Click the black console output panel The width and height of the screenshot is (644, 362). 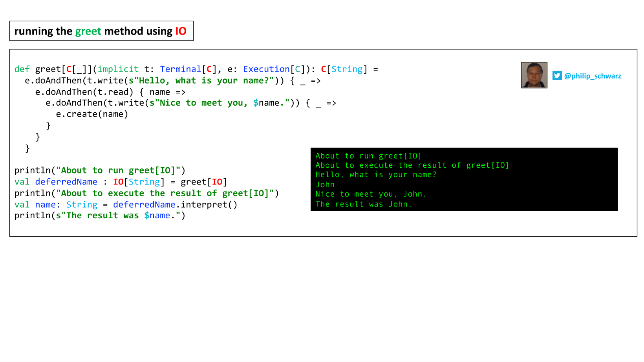click(x=464, y=179)
